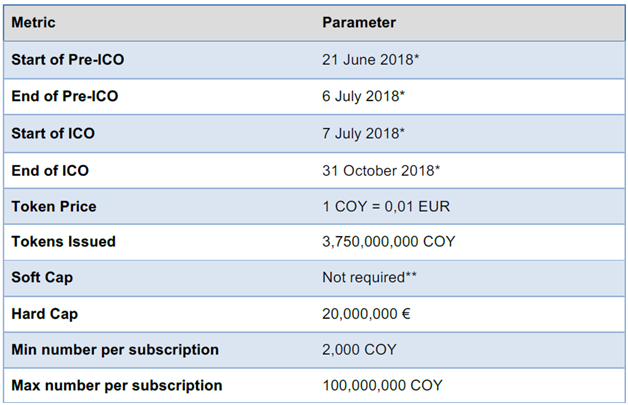Screen dimensions: 628x405
Task: Select the Soft Cap row label
Action: [42, 277]
